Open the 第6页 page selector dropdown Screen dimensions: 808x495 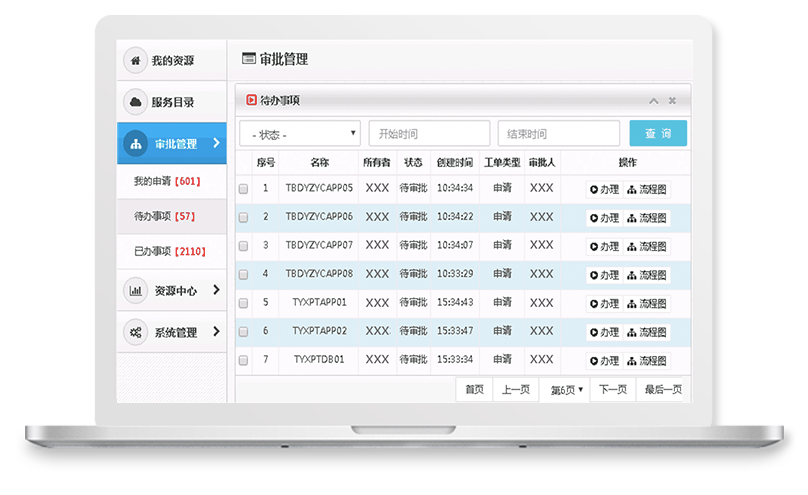pyautogui.click(x=567, y=390)
